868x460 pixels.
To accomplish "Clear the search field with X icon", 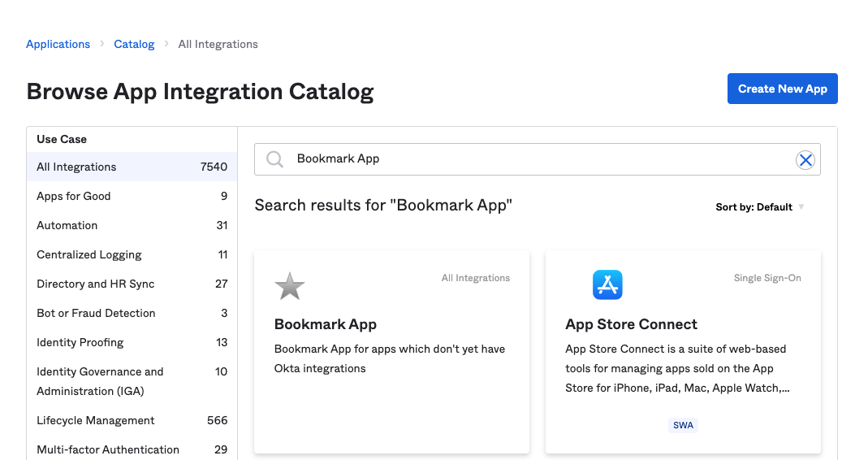I will [805, 160].
